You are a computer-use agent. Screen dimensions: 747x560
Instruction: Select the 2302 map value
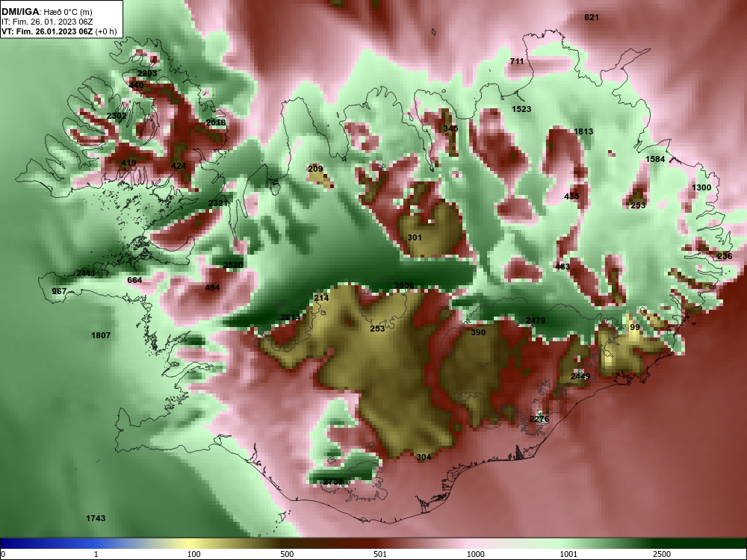pos(117,116)
